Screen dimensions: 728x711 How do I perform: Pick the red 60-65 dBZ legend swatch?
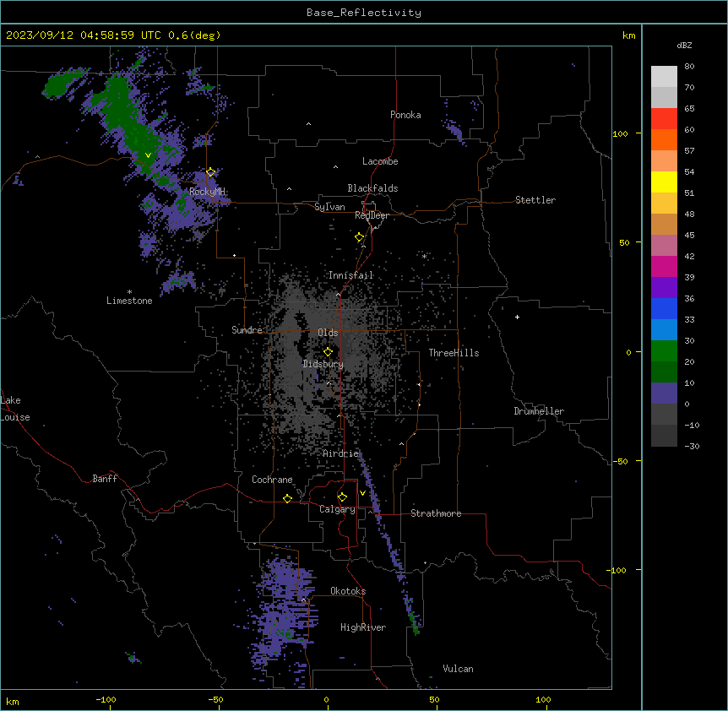click(x=664, y=118)
